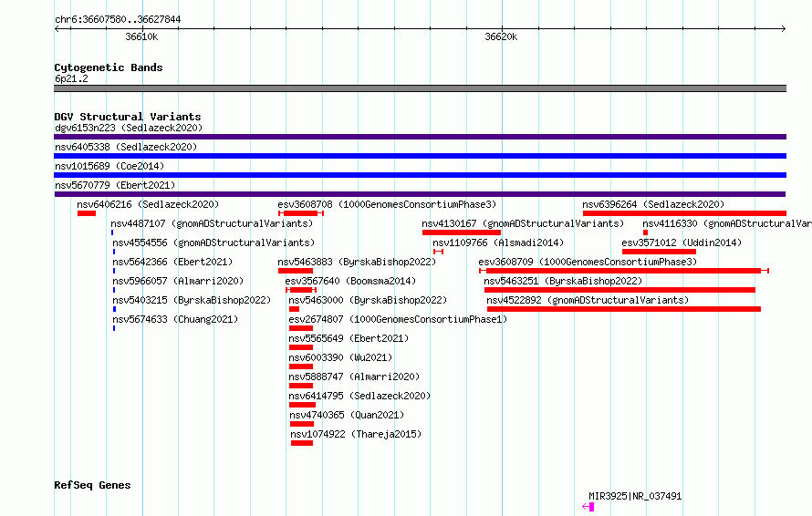The width and height of the screenshot is (812, 516).
Task: Open variant nsv6406216 (Sedlazeck2020)
Action: pos(148,204)
